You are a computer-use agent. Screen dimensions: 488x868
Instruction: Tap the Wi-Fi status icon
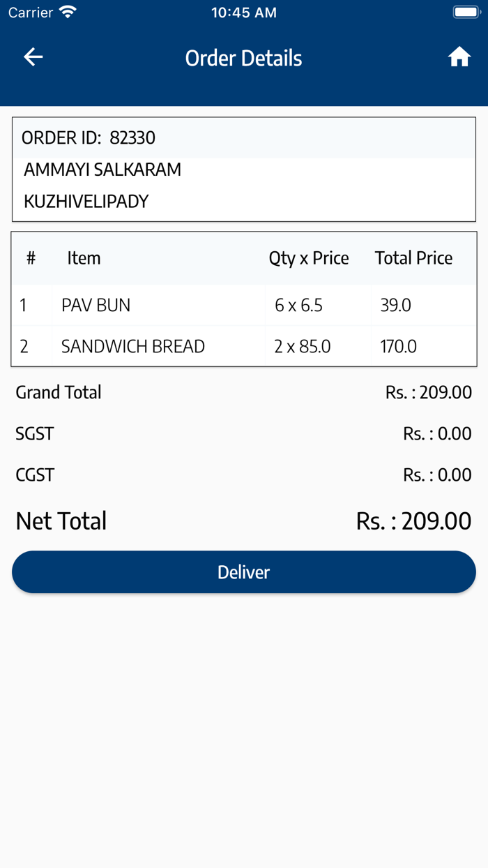tap(68, 13)
